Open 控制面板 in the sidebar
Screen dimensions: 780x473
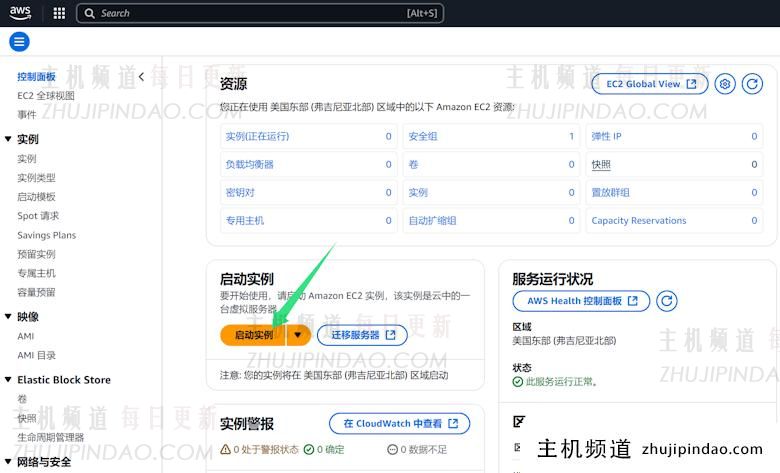click(x=36, y=77)
